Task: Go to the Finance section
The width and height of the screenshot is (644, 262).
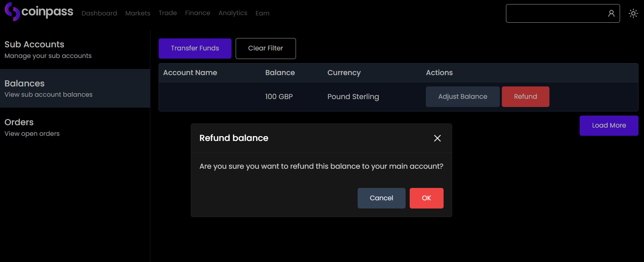Action: [x=198, y=13]
